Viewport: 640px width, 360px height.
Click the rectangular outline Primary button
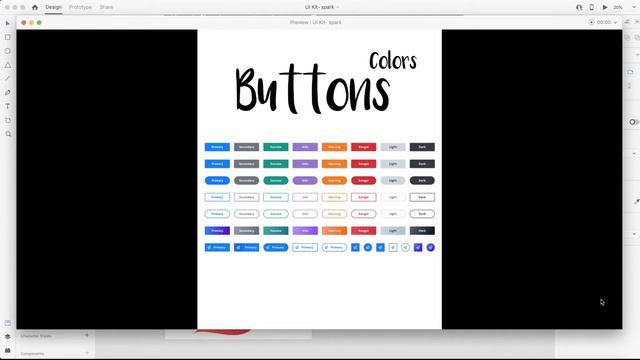(217, 197)
